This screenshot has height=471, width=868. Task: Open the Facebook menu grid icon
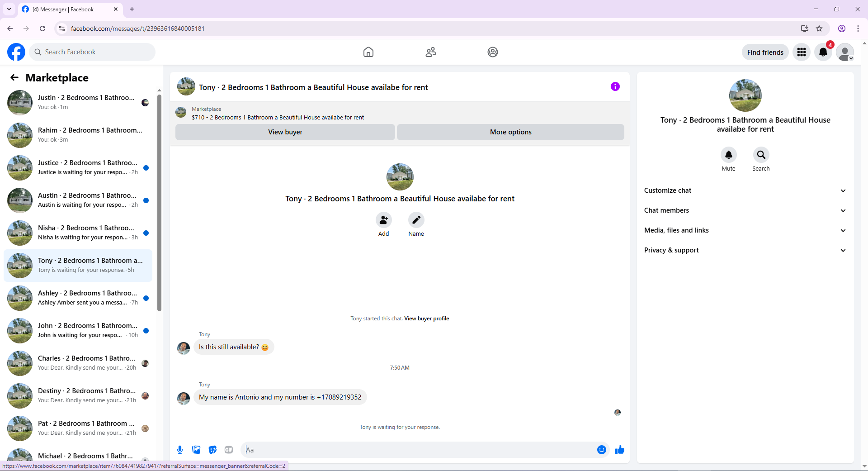point(802,52)
